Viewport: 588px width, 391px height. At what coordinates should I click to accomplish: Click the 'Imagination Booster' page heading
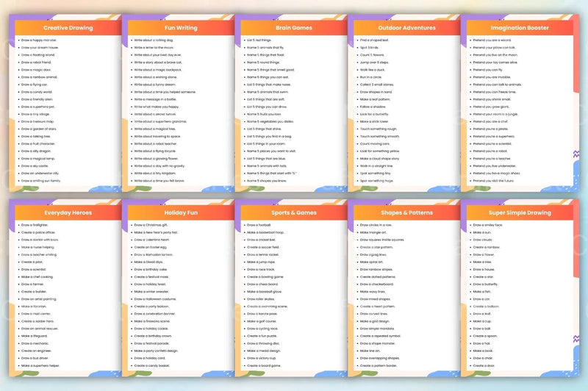(520, 28)
